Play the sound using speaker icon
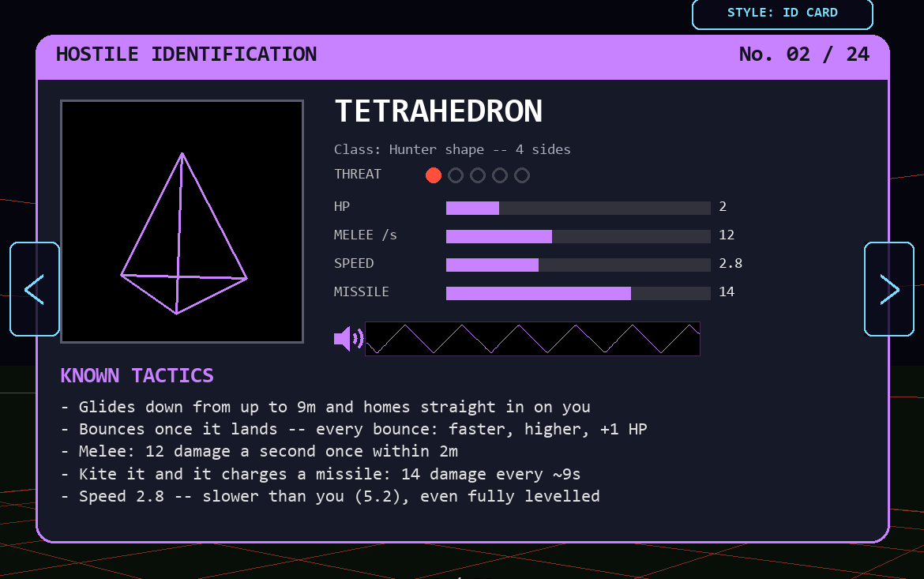 348,339
